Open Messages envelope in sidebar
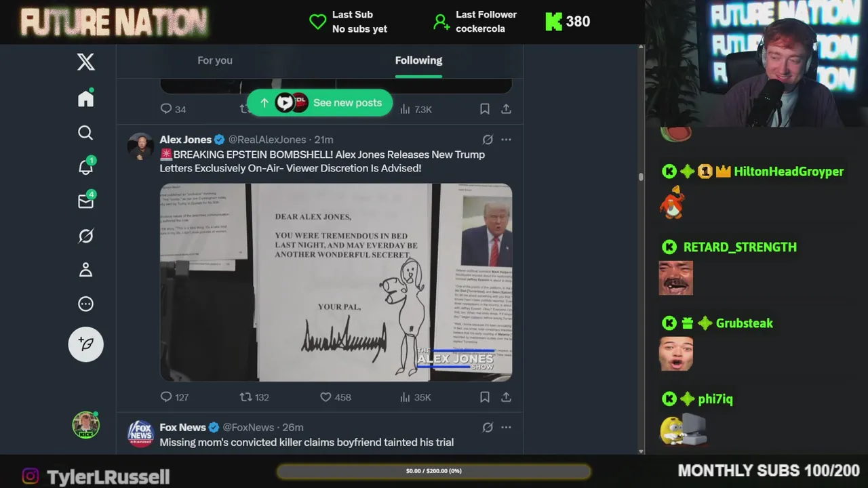Viewport: 868px width, 488px height. [x=85, y=201]
